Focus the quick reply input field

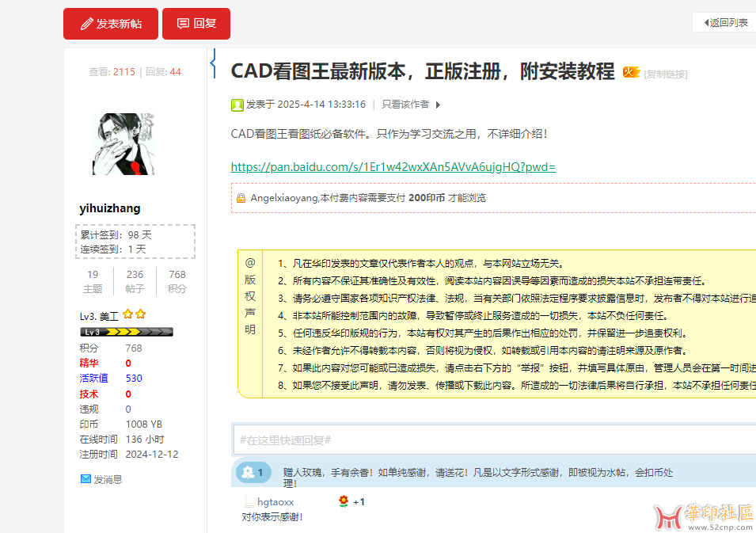pyautogui.click(x=495, y=440)
